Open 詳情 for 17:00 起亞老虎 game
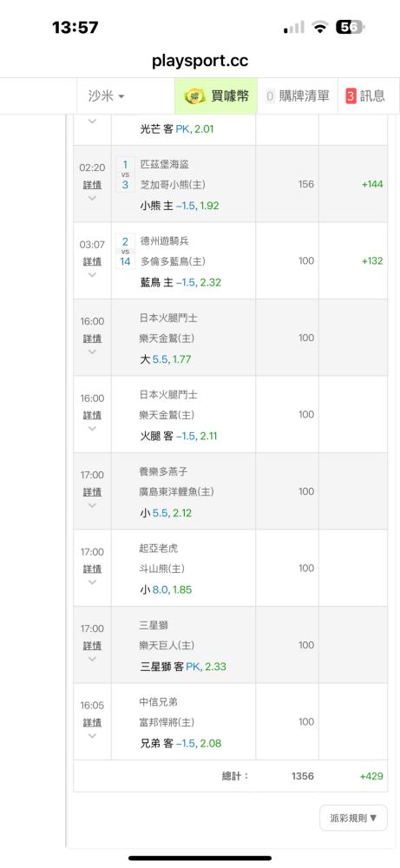 [x=92, y=569]
